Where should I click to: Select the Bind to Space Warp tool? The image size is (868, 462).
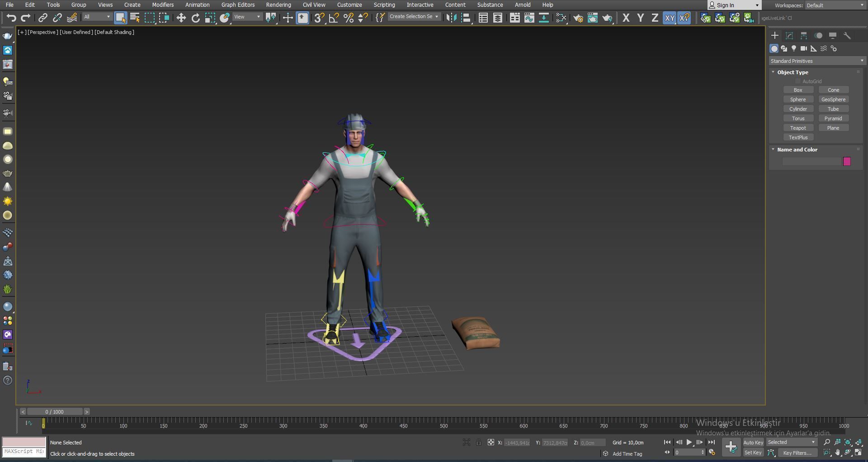72,18
